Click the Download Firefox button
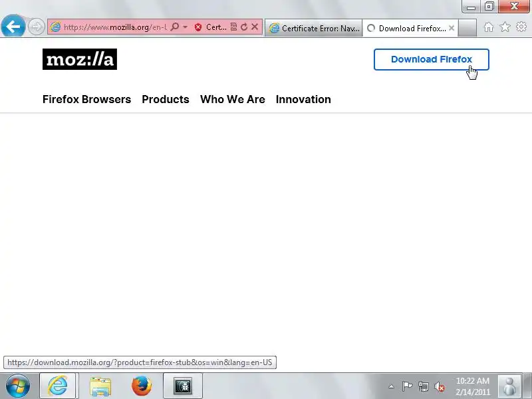 pos(431,59)
